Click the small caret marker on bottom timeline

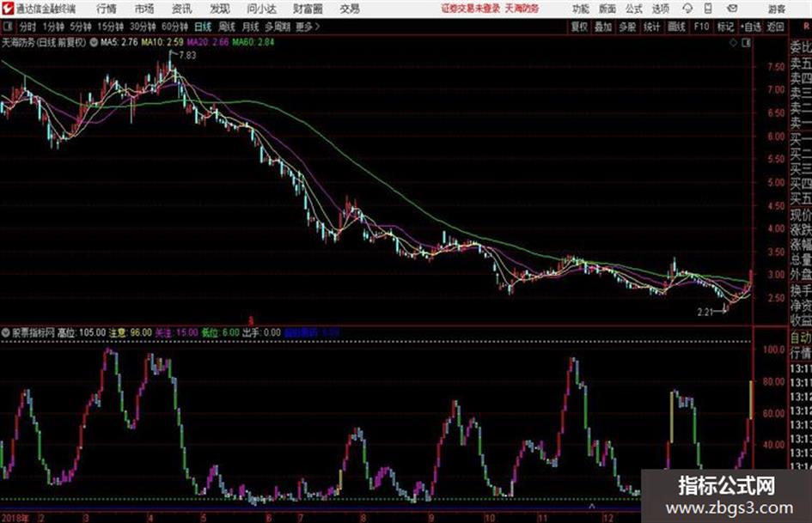pos(591,507)
